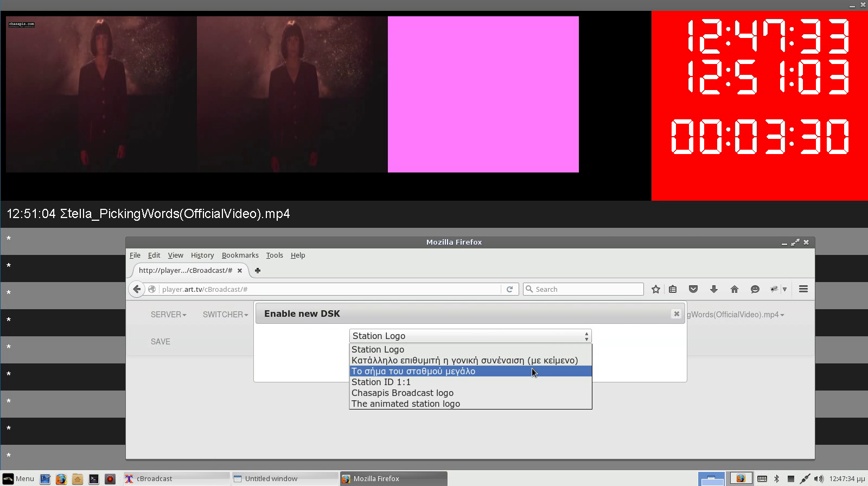The width and height of the screenshot is (868, 486).
Task: Switch to Untitled window in taskbar
Action: [285, 478]
